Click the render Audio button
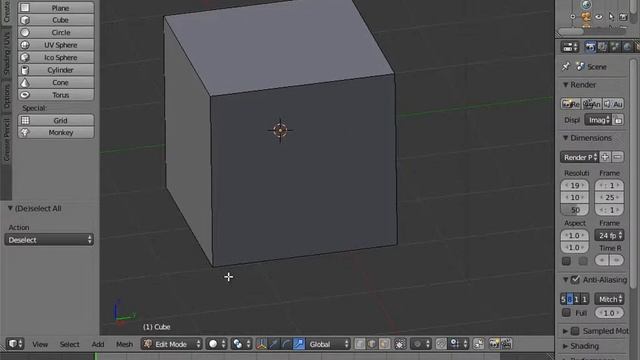The width and height of the screenshot is (640, 360). pos(613,104)
